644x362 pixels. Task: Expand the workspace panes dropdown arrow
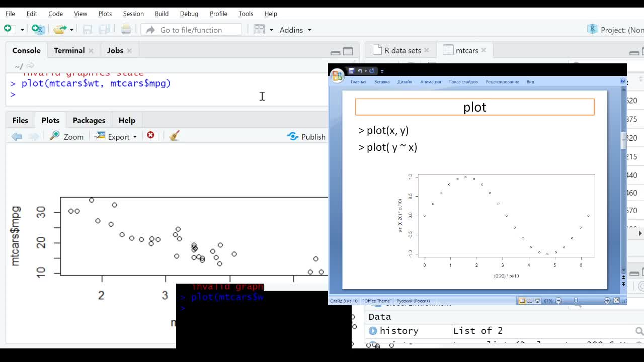271,30
